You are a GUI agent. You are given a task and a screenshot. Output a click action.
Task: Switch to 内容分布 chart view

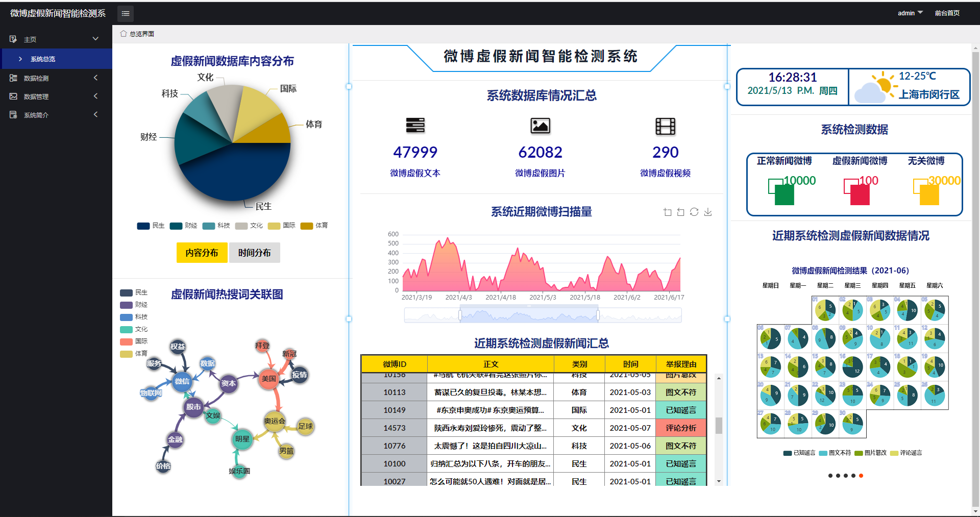[x=202, y=253]
